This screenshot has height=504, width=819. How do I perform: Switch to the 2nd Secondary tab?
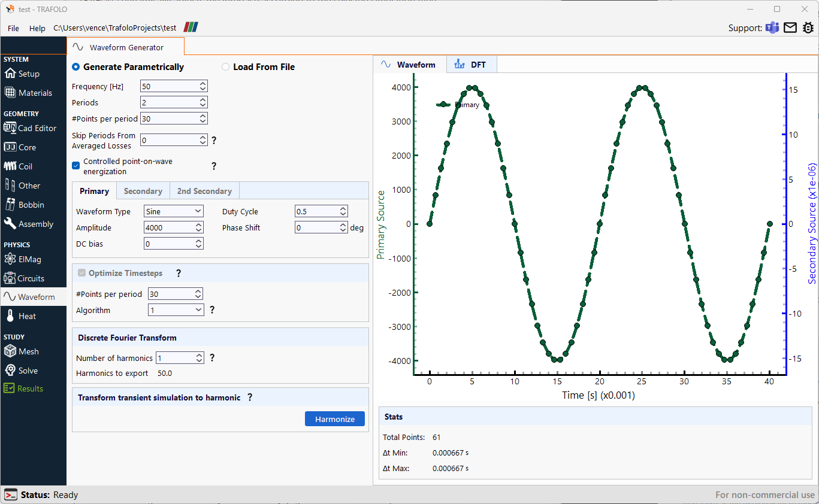coord(204,191)
